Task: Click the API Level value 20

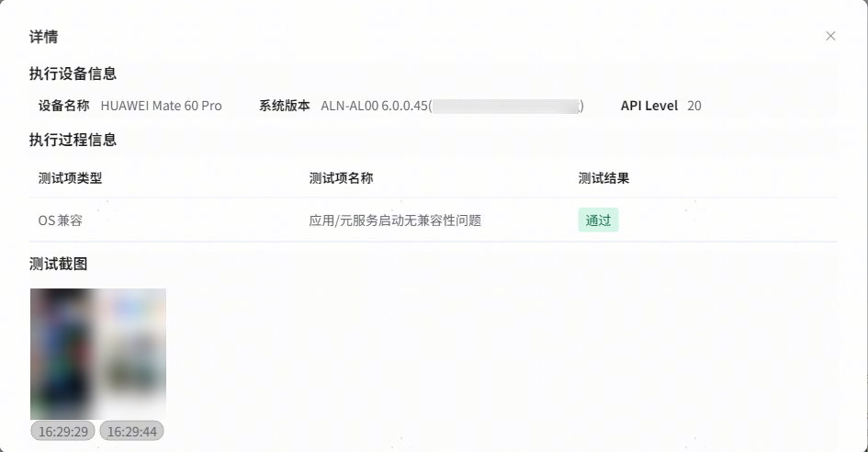Action: pos(694,106)
